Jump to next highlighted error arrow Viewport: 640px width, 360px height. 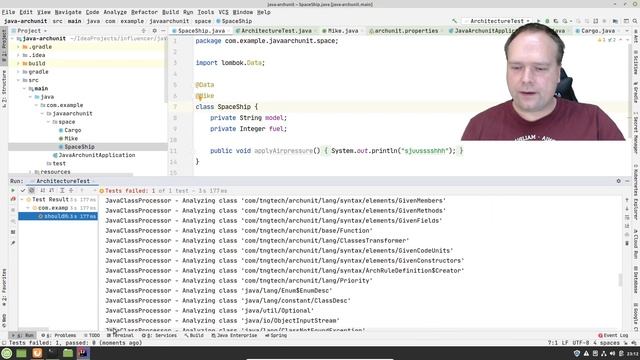click(627, 40)
